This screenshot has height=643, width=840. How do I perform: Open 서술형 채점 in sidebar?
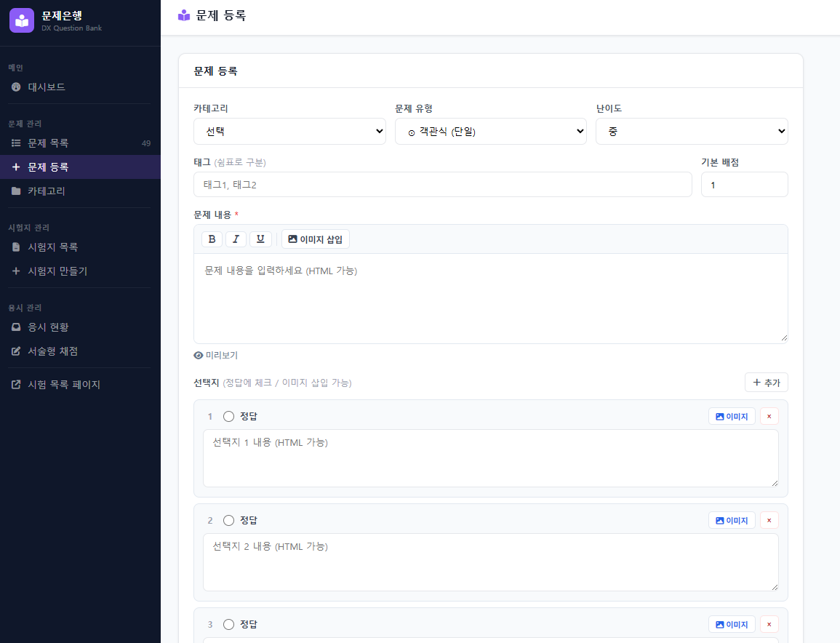(80, 351)
